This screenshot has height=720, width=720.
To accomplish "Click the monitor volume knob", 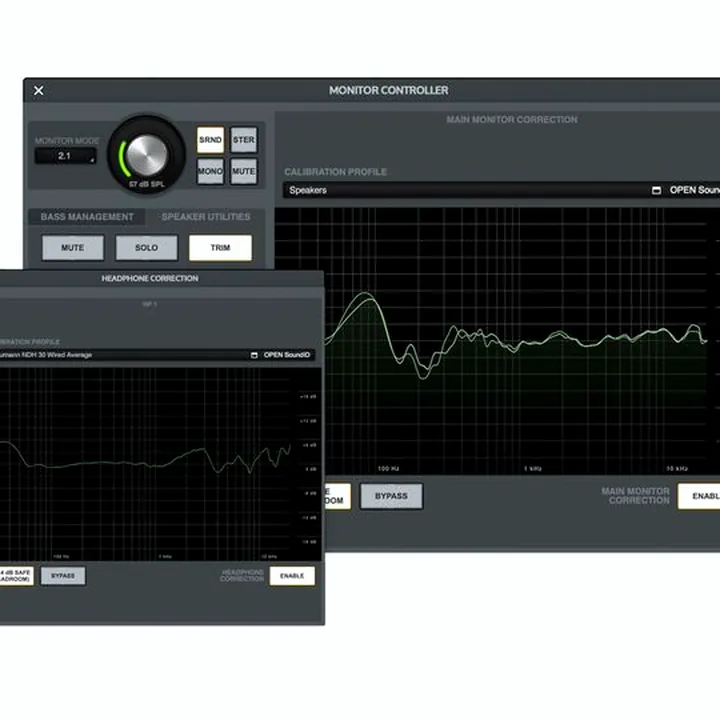I will [146, 155].
